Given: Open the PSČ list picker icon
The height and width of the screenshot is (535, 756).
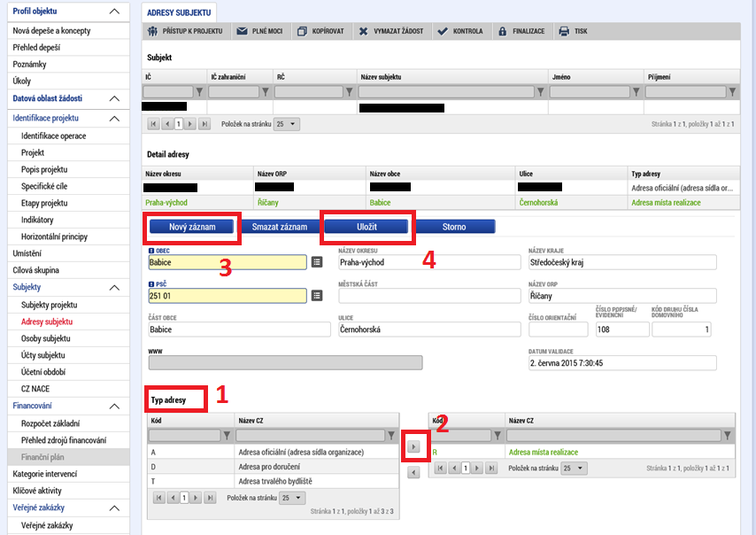Looking at the screenshot, I should pyautogui.click(x=317, y=295).
